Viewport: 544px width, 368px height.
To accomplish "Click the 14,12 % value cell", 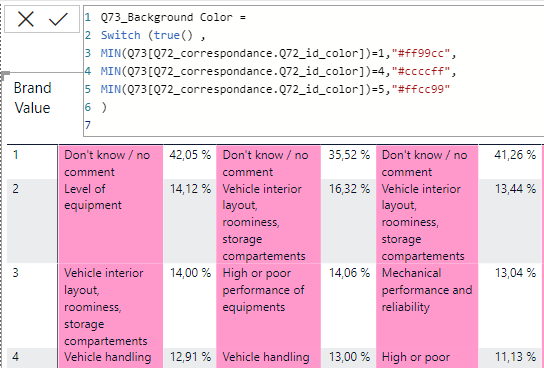I will (x=190, y=221).
